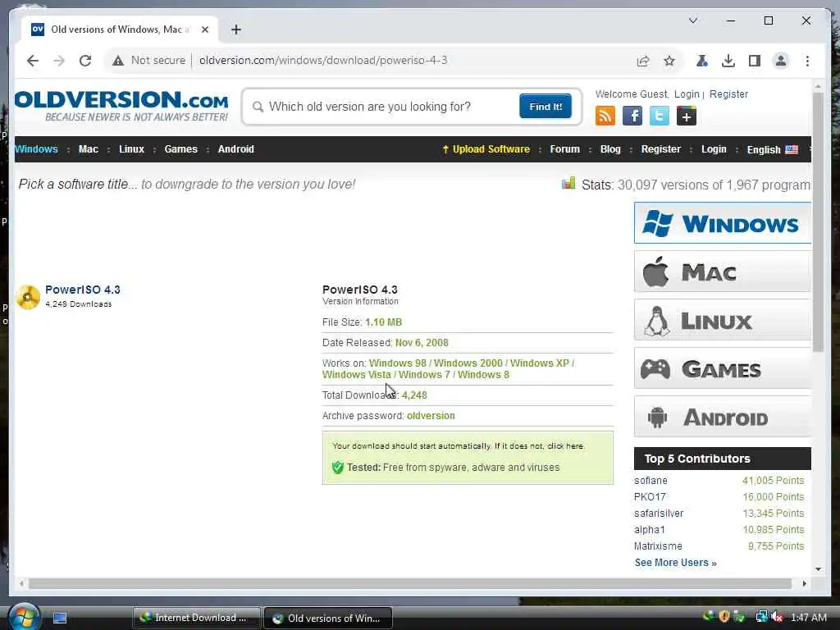Click contributor PKO17
Image resolution: width=840 pixels, height=630 pixels.
650,496
